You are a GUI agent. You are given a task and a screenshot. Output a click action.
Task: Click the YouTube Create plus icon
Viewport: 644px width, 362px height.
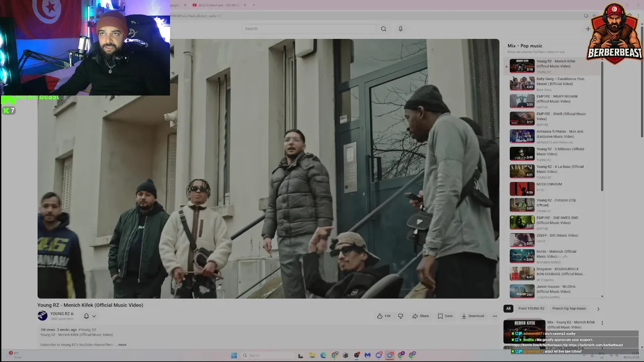point(588,29)
